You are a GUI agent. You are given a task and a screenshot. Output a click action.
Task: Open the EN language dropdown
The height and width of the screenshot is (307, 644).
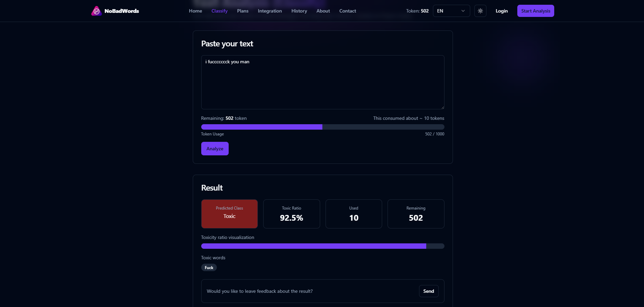(x=451, y=11)
